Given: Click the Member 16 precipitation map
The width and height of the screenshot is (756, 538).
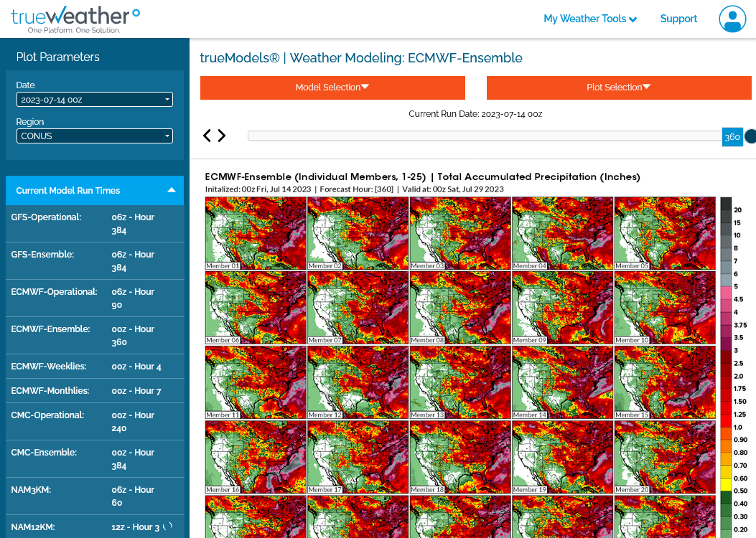Looking at the screenshot, I should click(x=256, y=457).
